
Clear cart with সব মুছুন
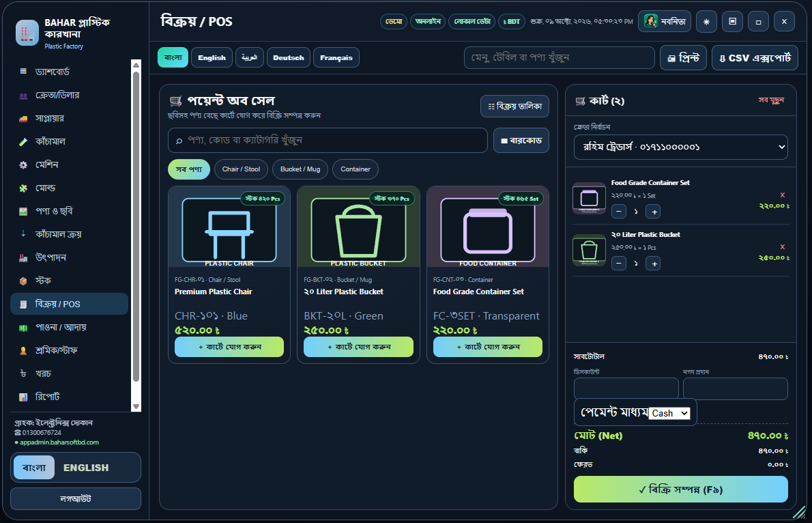(771, 100)
